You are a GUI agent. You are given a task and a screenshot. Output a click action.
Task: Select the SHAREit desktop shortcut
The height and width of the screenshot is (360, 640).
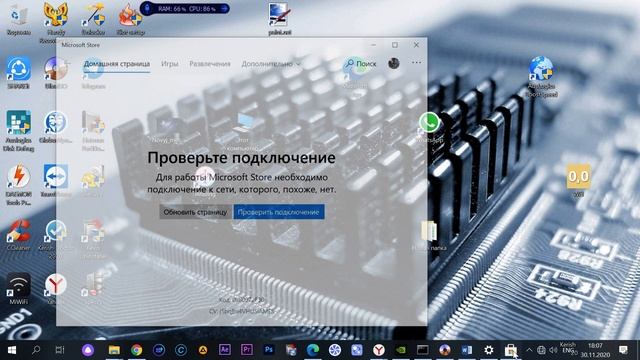(x=18, y=73)
